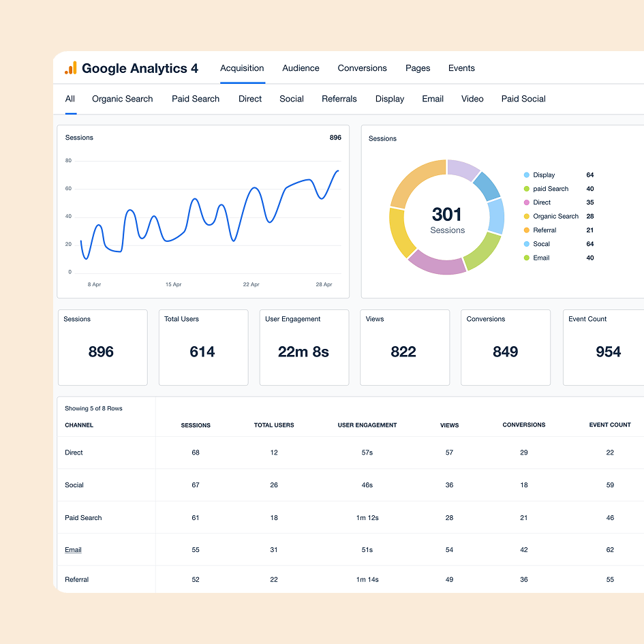Viewport: 644px width, 644px height.
Task: Filter by Organic Search channel tab
Action: click(x=123, y=99)
